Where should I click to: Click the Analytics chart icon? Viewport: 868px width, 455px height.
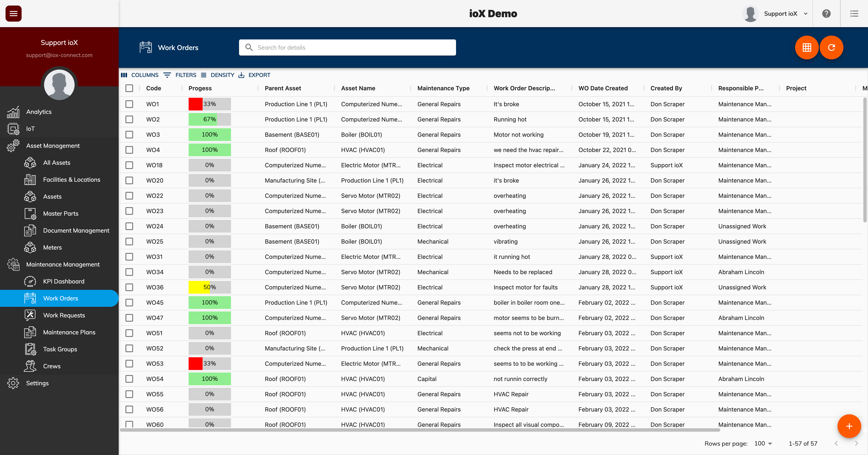click(x=13, y=112)
